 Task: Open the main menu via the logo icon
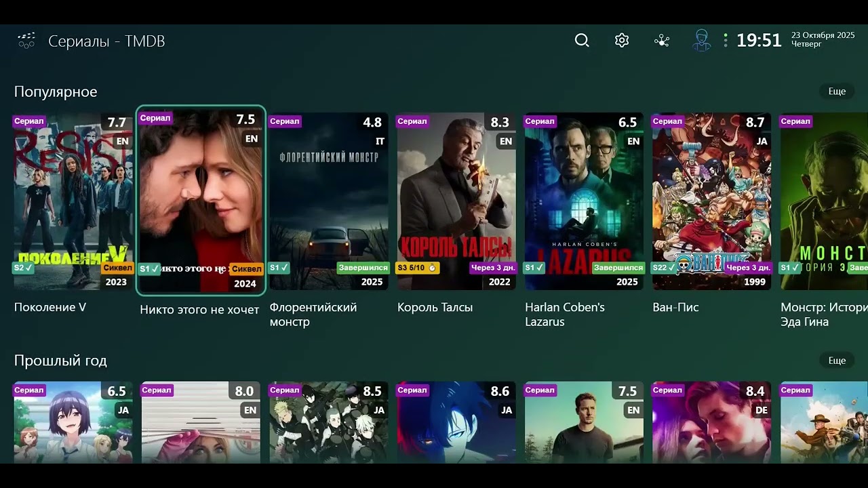[x=26, y=41]
